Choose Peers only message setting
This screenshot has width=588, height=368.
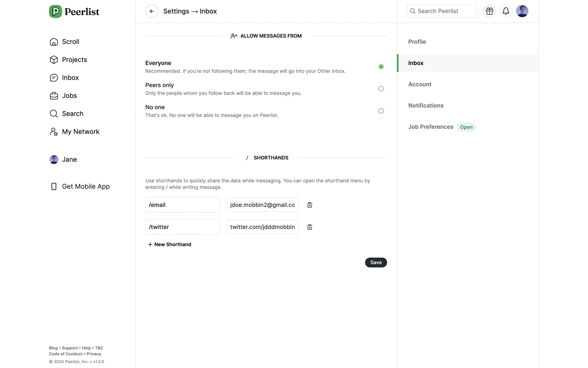click(x=381, y=89)
